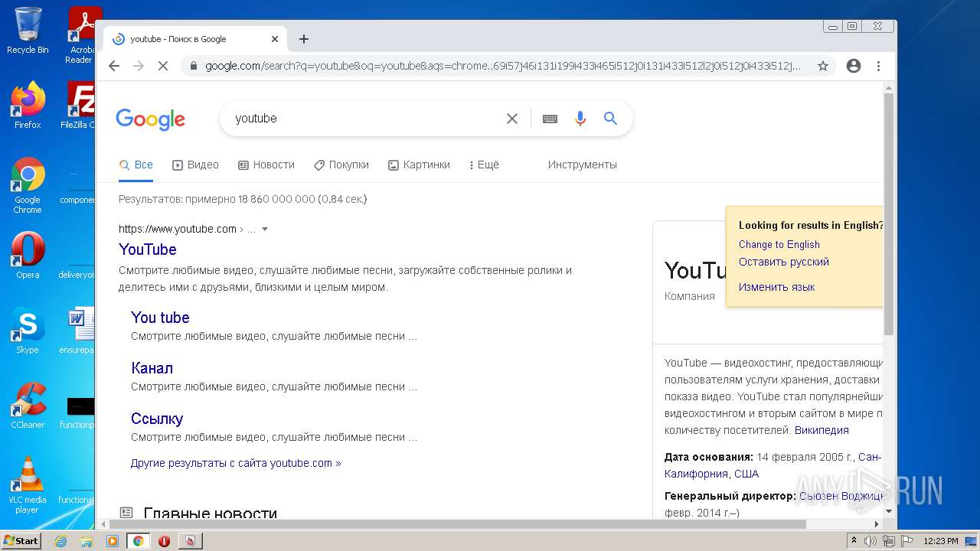
Task: Click the vertical page scrollbar
Action: pos(889,214)
